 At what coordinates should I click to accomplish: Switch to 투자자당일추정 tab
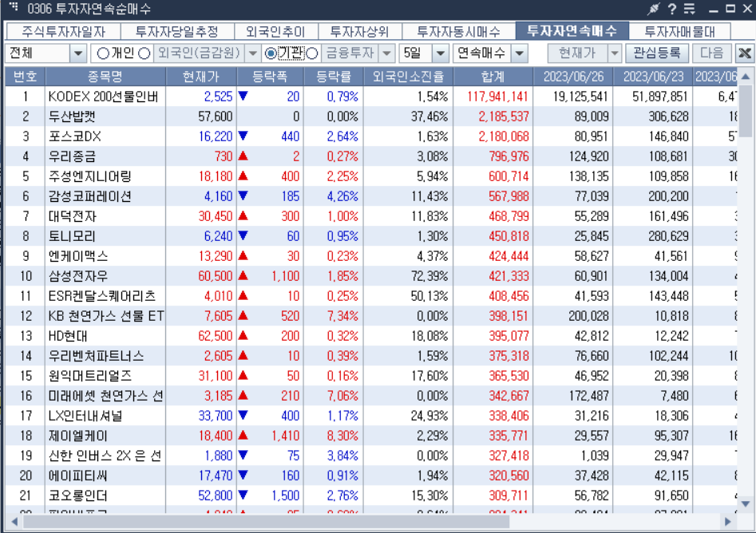click(x=177, y=32)
